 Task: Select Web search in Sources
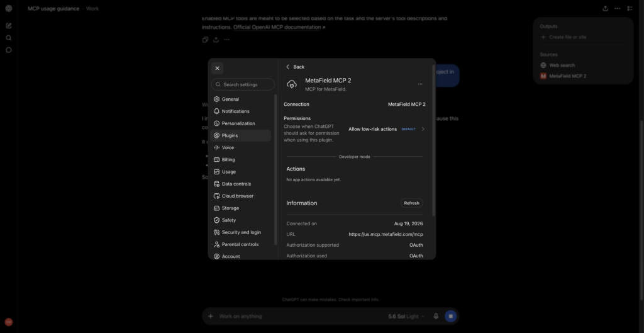[557, 65]
